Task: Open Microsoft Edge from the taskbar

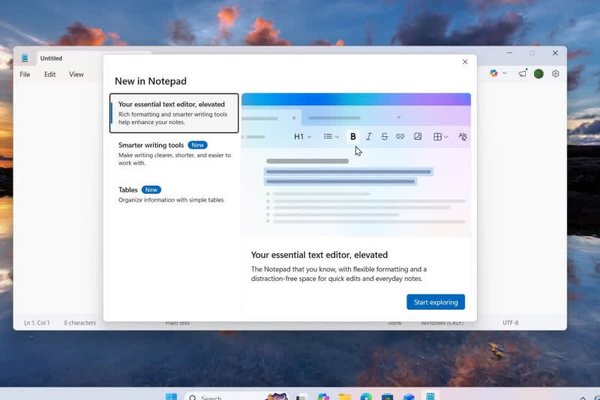Action: (366, 397)
